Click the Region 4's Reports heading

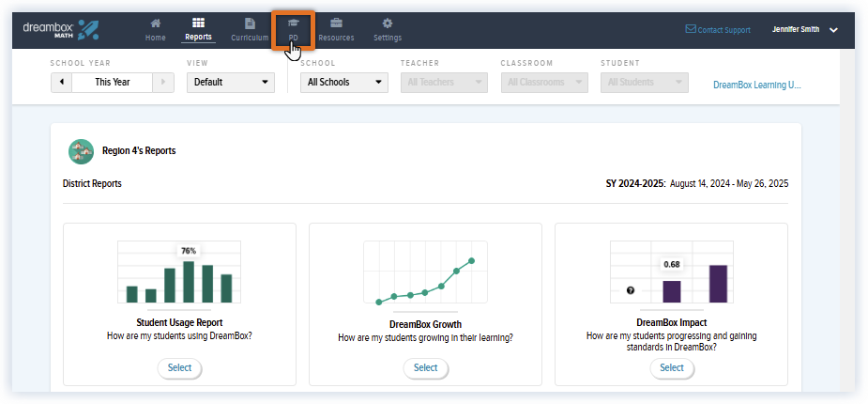pos(139,150)
